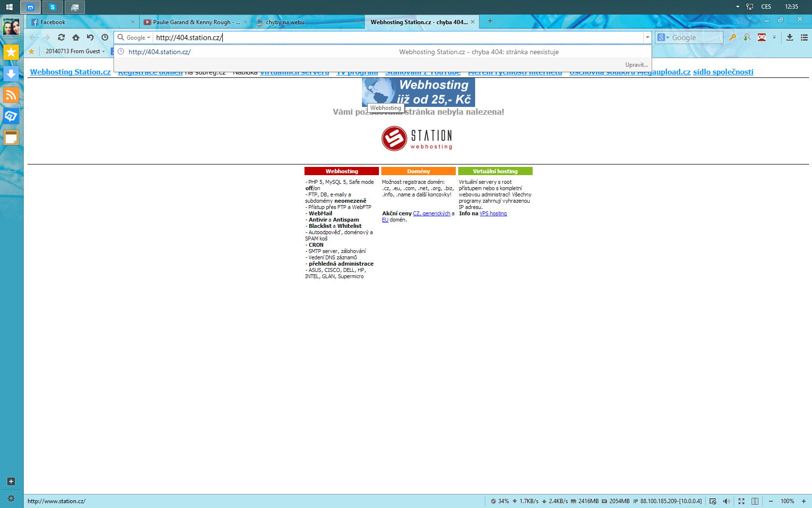
Task: Open the Webhosting Station.cz link
Action: pos(70,72)
